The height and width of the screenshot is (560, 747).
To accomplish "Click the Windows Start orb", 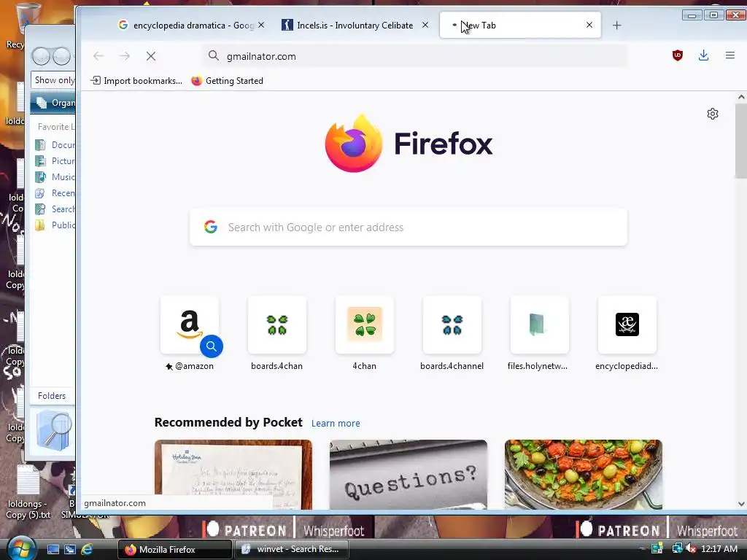I will (x=21, y=548).
